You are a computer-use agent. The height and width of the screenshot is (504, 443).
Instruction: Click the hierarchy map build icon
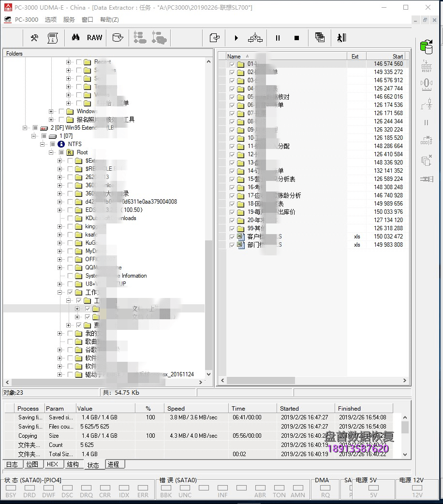(255, 38)
